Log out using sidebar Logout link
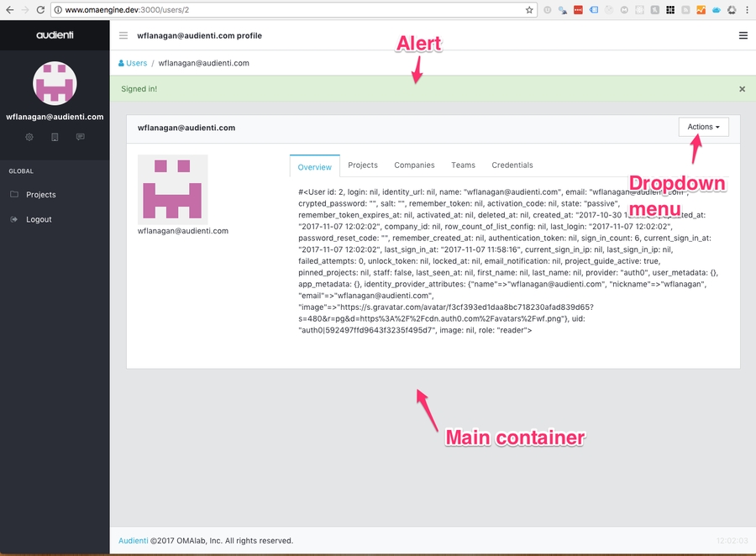Screen dimensions: 756x556 pyautogui.click(x=39, y=219)
